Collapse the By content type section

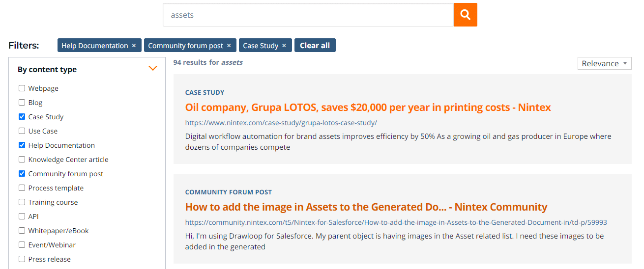tap(153, 68)
